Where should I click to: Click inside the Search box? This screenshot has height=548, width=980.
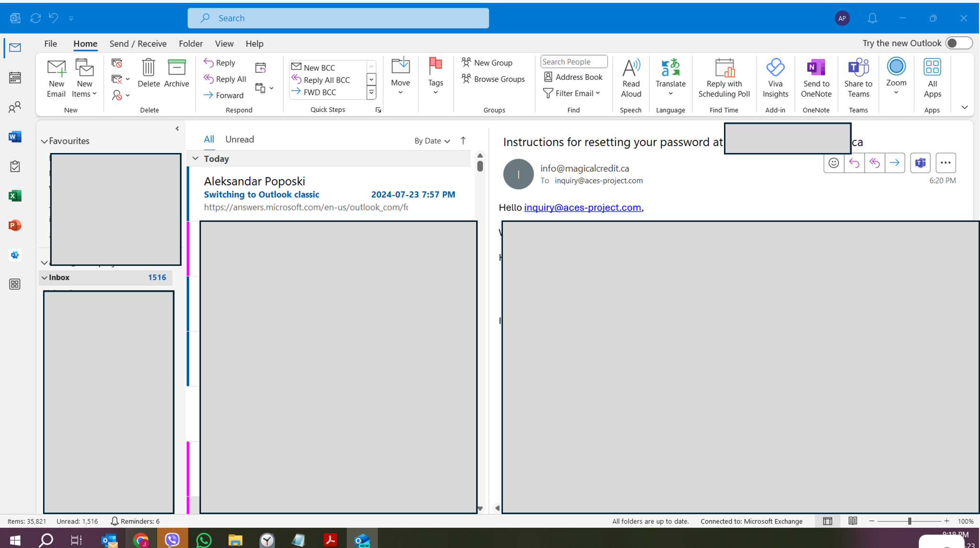[x=338, y=18]
